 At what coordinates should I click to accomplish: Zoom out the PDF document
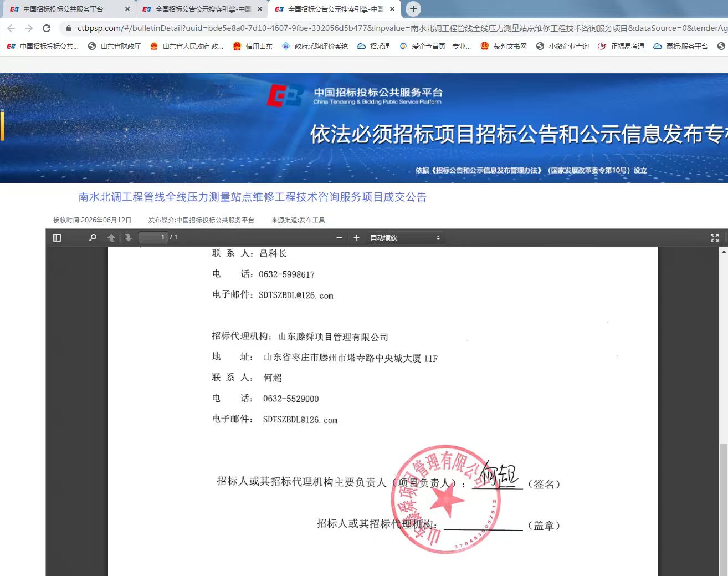tap(339, 237)
